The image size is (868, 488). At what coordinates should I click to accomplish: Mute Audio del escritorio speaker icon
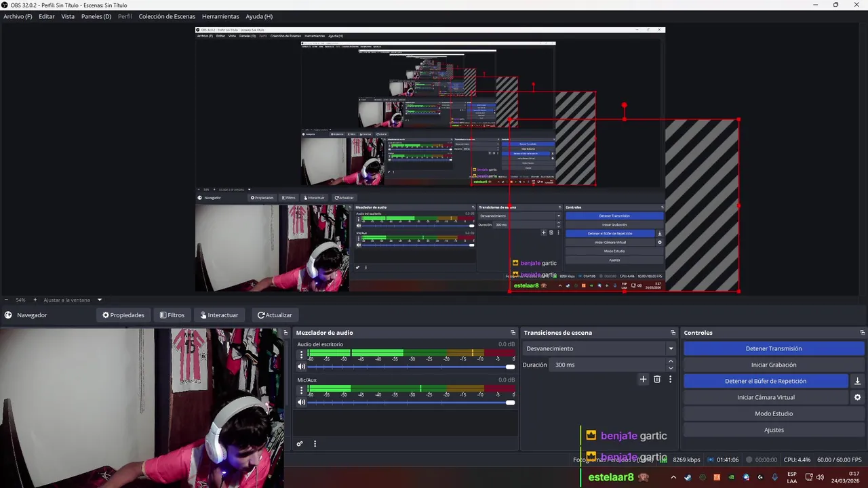302,367
